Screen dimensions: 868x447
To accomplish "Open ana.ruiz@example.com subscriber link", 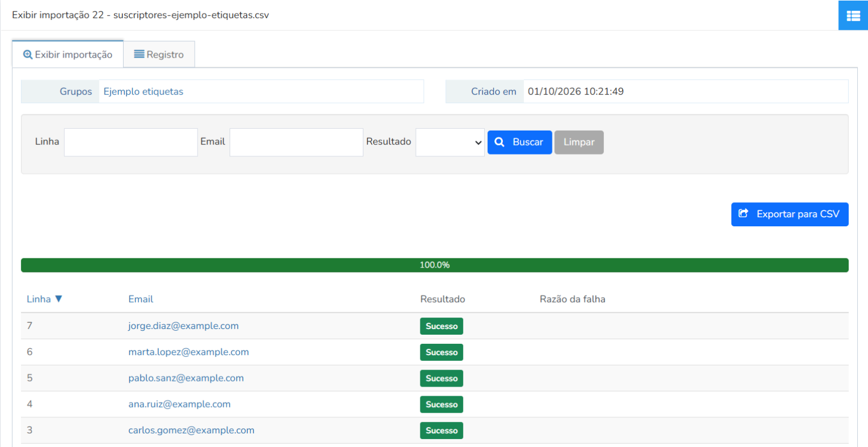I will [179, 404].
